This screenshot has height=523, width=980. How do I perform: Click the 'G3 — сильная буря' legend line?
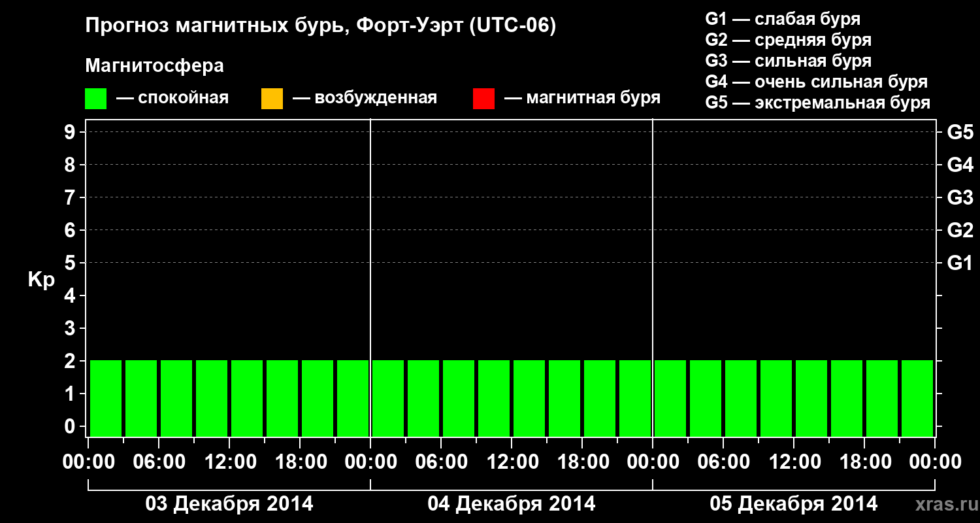click(x=789, y=61)
